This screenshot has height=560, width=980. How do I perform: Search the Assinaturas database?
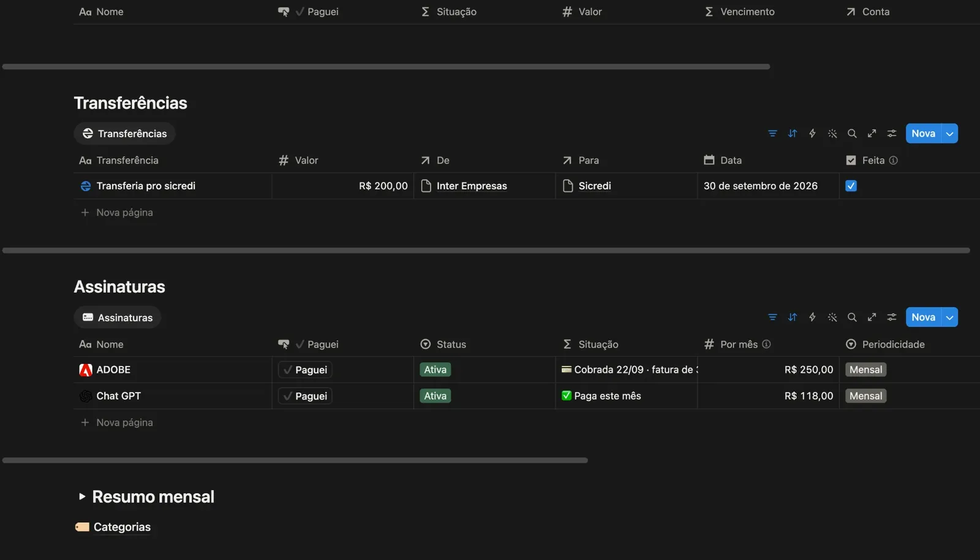pyautogui.click(x=852, y=317)
